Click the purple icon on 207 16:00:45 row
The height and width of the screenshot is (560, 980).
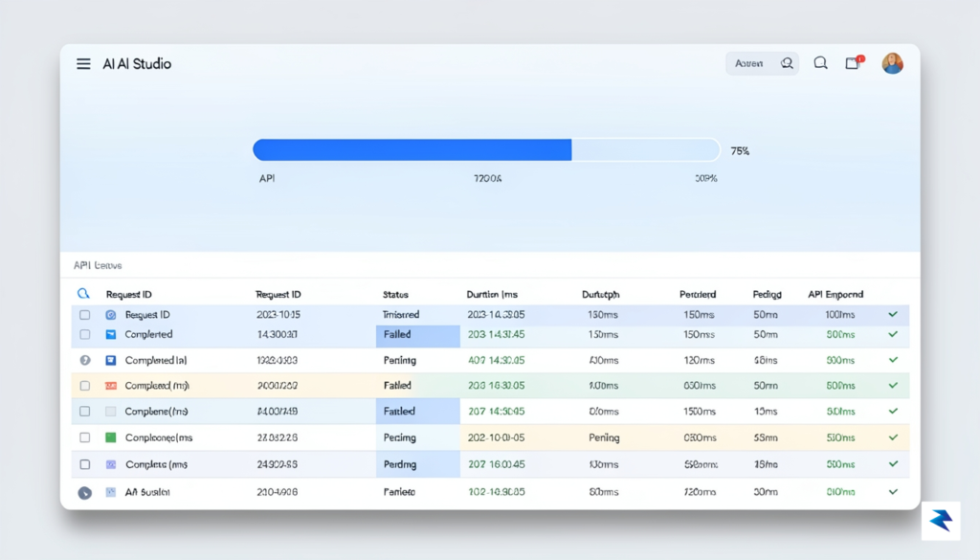pyautogui.click(x=111, y=464)
